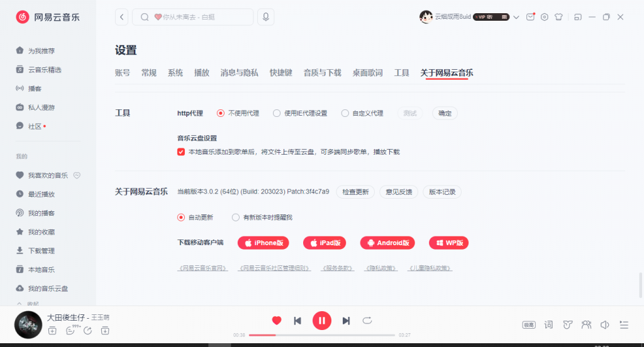Open the messages mail icon
644x347 pixels.
(530, 17)
